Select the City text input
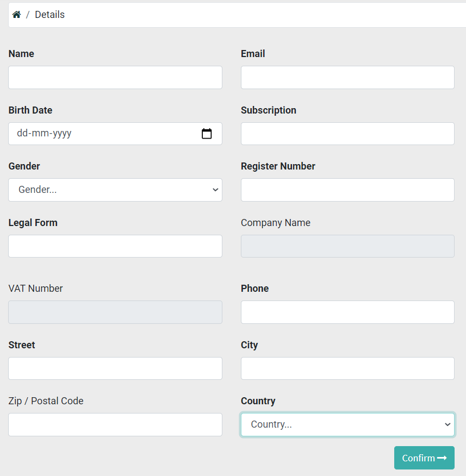Image resolution: width=466 pixels, height=476 pixels. pos(347,368)
